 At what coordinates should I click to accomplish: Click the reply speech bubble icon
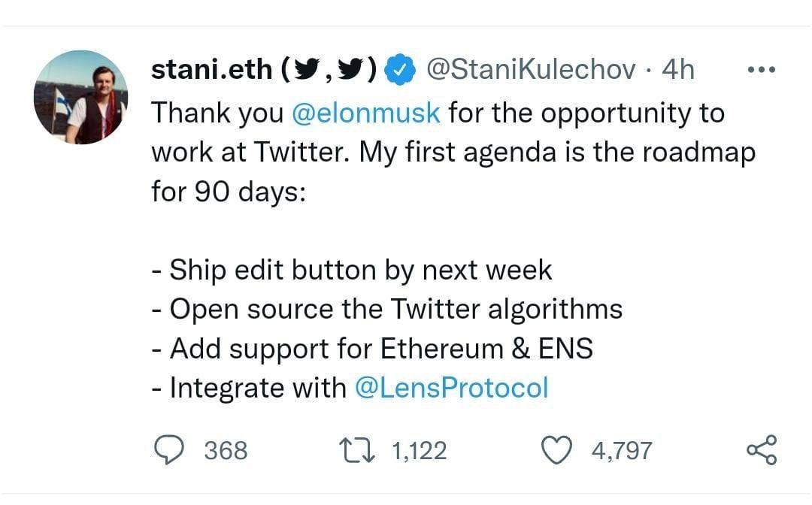170,449
